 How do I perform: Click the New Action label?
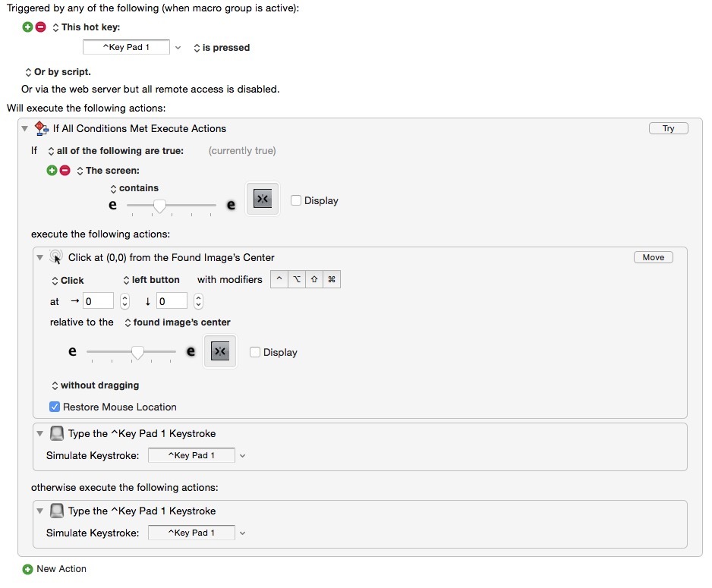[x=61, y=569]
